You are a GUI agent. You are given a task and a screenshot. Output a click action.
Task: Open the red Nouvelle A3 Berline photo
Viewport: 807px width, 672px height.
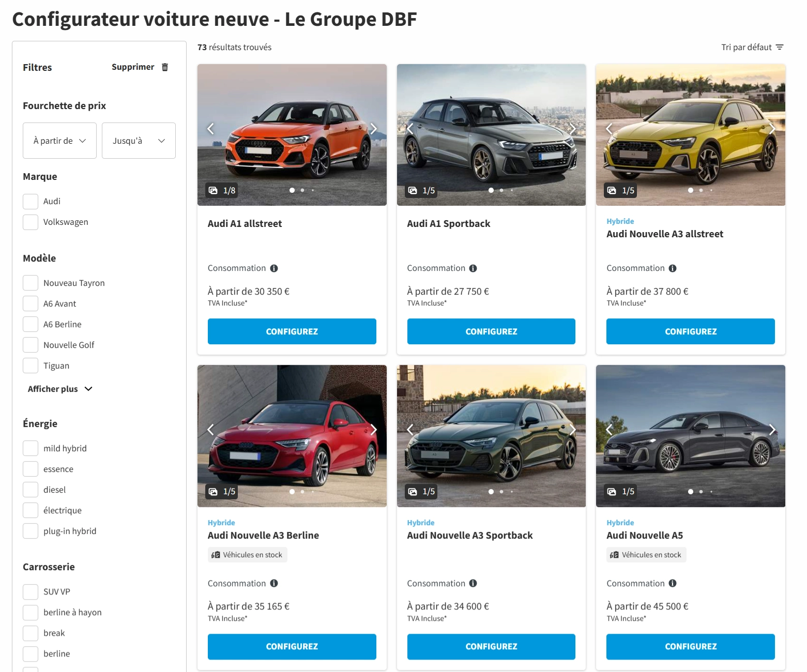click(x=292, y=436)
